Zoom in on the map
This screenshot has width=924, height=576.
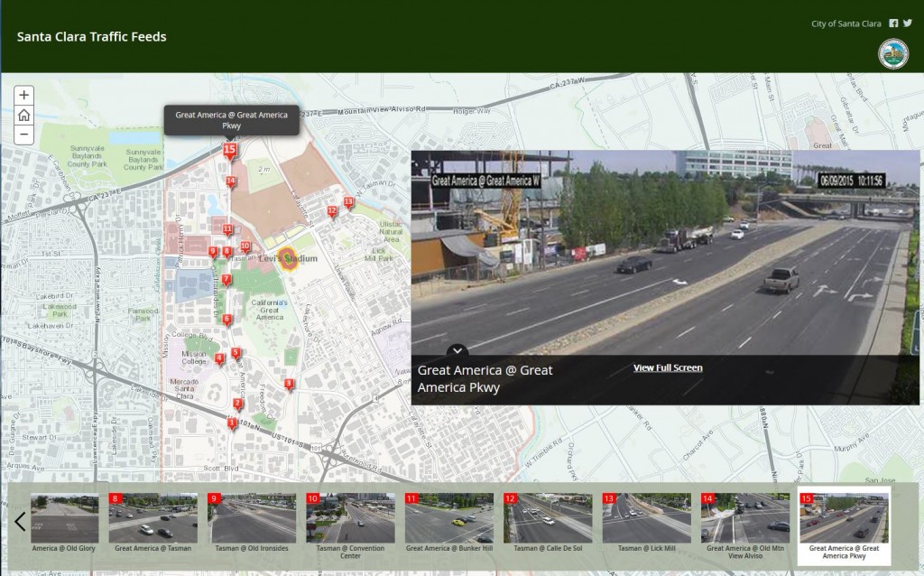(23, 95)
